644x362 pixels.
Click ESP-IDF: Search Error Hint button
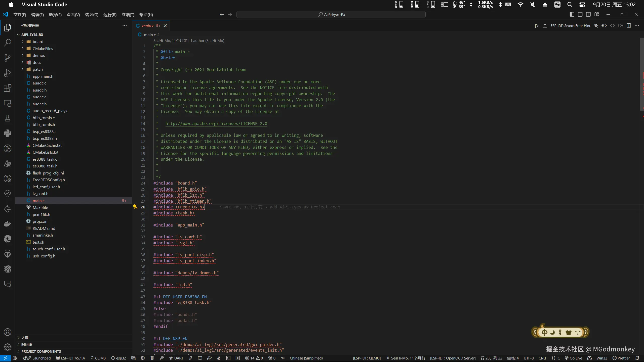tap(570, 26)
